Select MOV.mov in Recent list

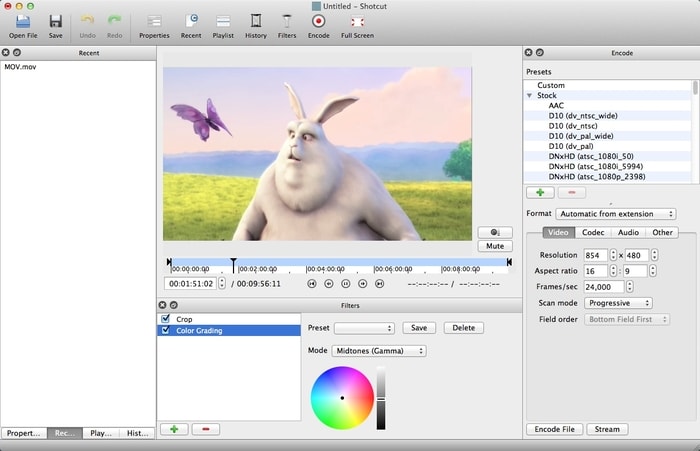point(20,67)
